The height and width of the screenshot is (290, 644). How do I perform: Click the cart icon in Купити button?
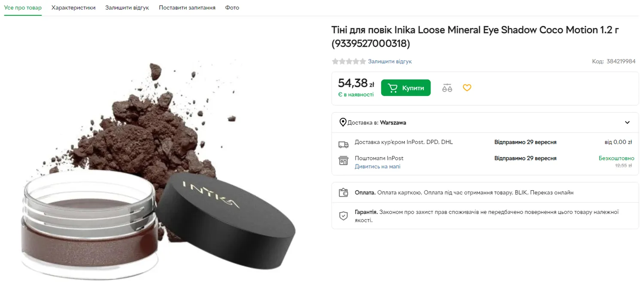(x=392, y=88)
